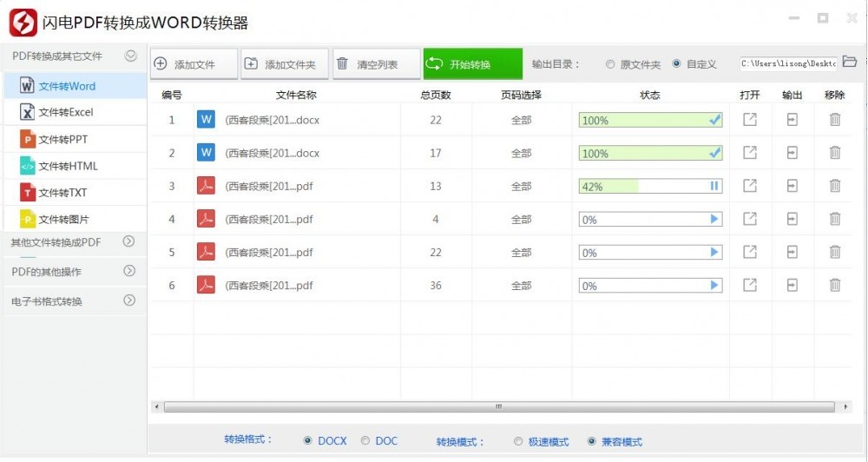Expand the 其他文件转换成PDF section
The width and height of the screenshot is (868, 462).
(x=129, y=241)
